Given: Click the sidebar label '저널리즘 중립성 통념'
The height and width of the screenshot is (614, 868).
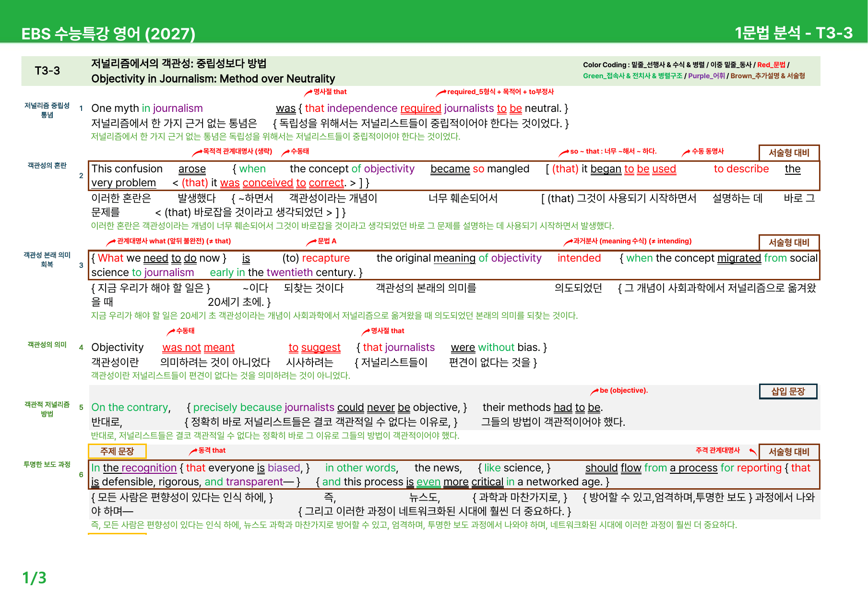Looking at the screenshot, I should (x=47, y=110).
